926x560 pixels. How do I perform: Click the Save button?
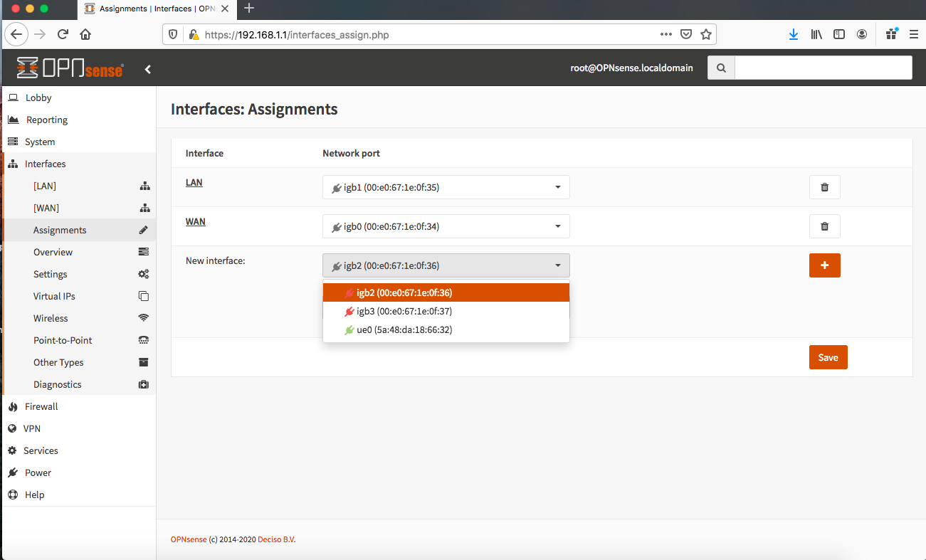coord(828,357)
